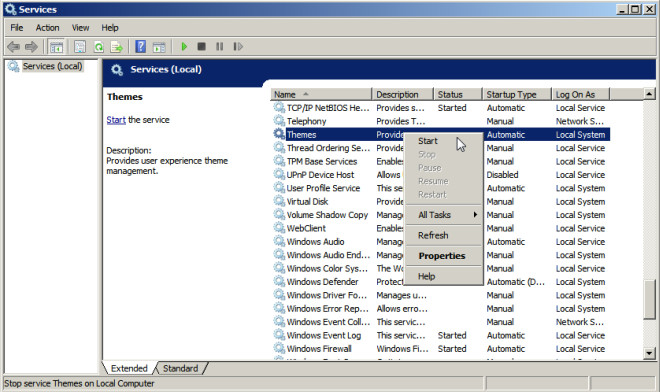Click the Show/Hide Console Tree toolbar icon

coord(56,47)
